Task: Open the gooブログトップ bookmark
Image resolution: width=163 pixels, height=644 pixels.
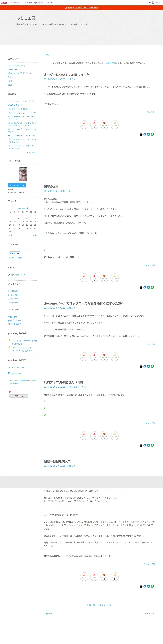Action: click(x=15, y=320)
